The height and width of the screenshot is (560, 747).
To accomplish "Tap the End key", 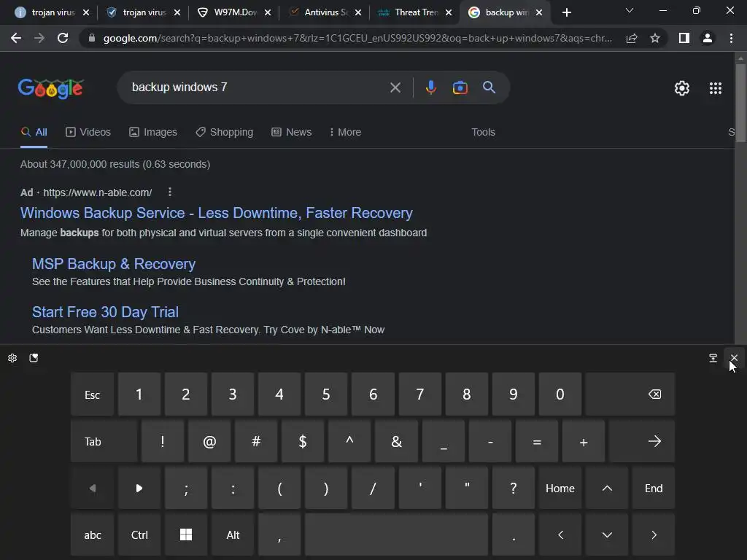I will pyautogui.click(x=654, y=488).
